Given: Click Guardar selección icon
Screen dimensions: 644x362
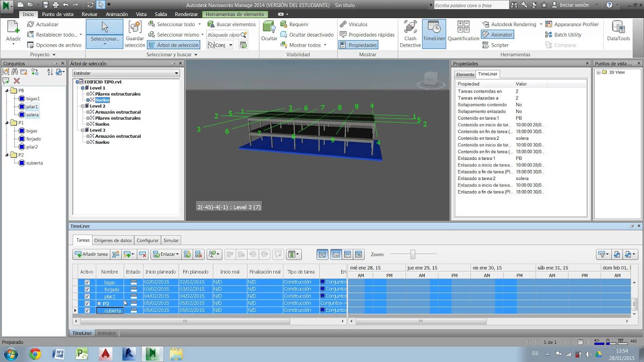Looking at the screenshot, I should point(135,34).
